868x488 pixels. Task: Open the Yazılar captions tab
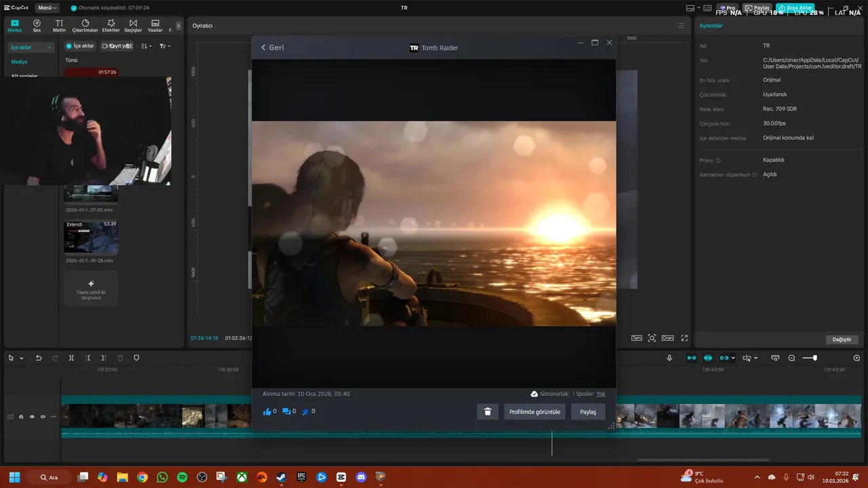pos(155,26)
